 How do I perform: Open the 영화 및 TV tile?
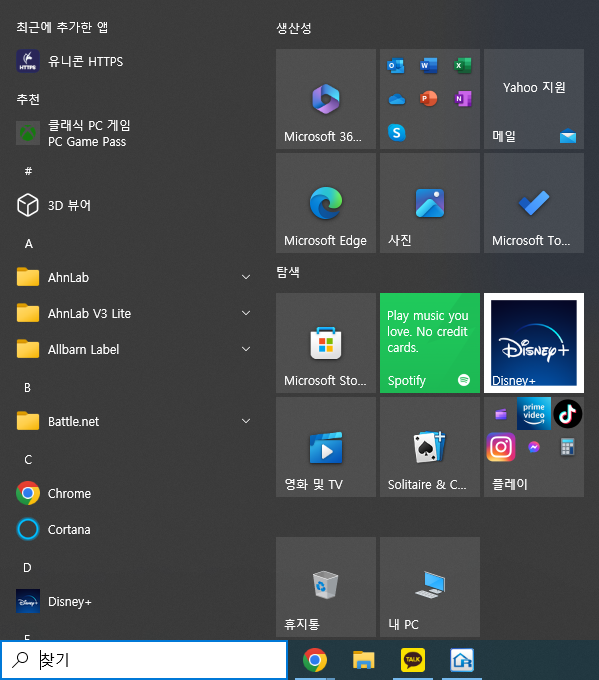[x=326, y=447]
